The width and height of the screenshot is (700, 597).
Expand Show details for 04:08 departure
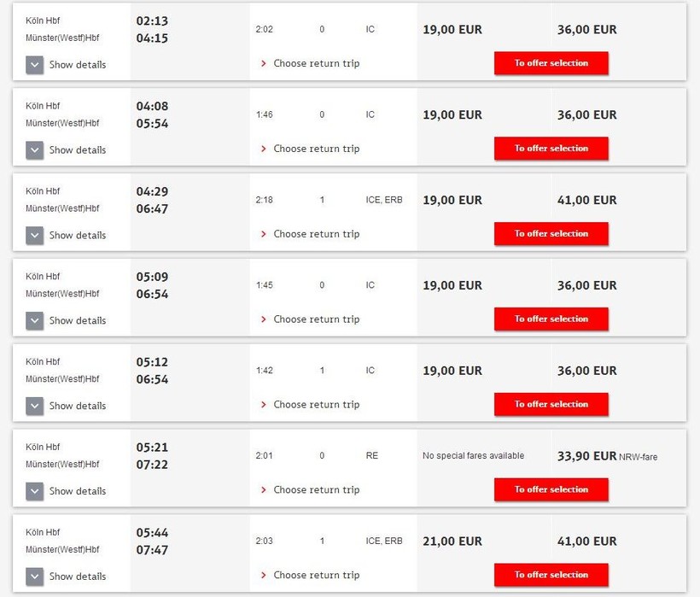[66, 150]
